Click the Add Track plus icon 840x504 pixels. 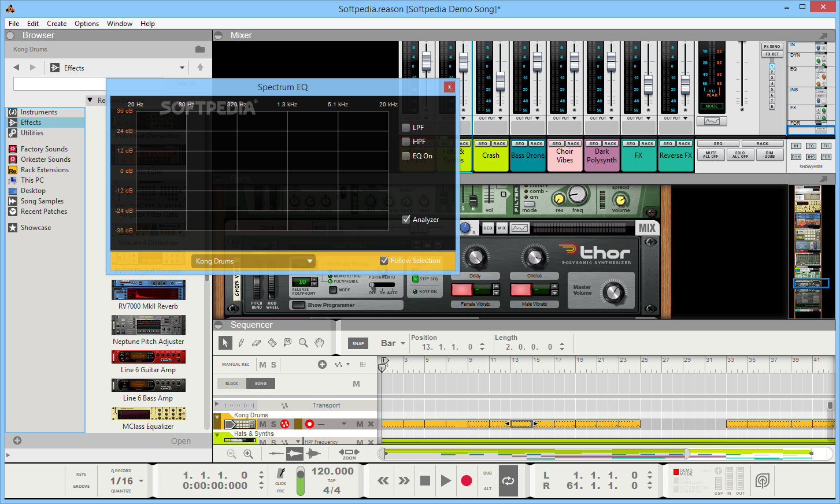click(x=322, y=364)
